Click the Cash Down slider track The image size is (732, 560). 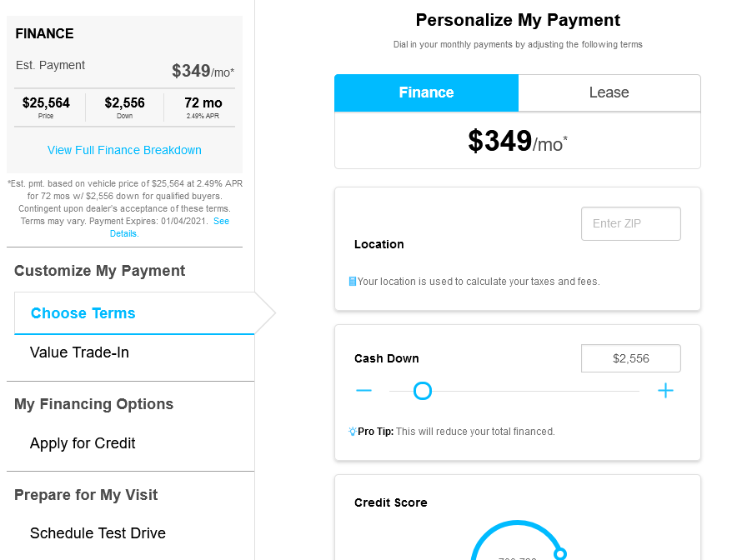coord(514,391)
